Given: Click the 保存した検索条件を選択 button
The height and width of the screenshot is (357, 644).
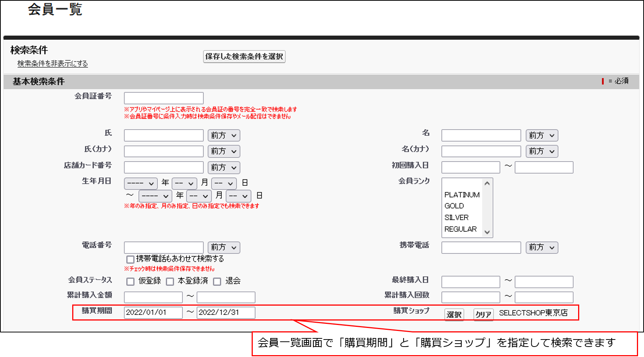Looking at the screenshot, I should (x=244, y=57).
